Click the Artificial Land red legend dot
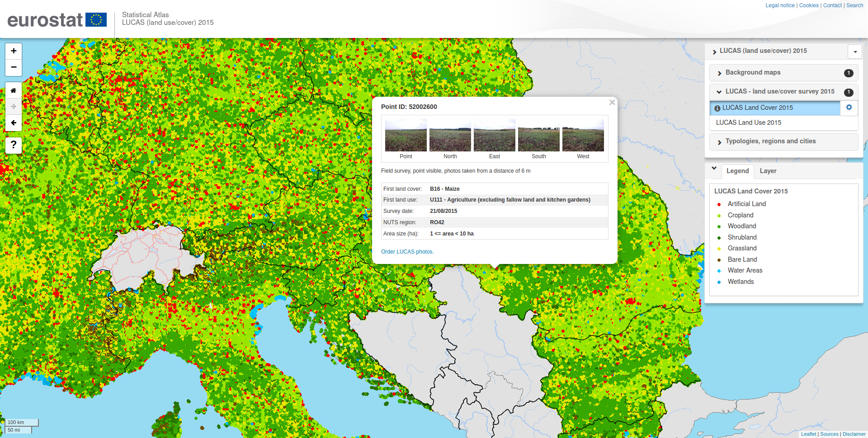The image size is (868, 438). pyautogui.click(x=719, y=204)
